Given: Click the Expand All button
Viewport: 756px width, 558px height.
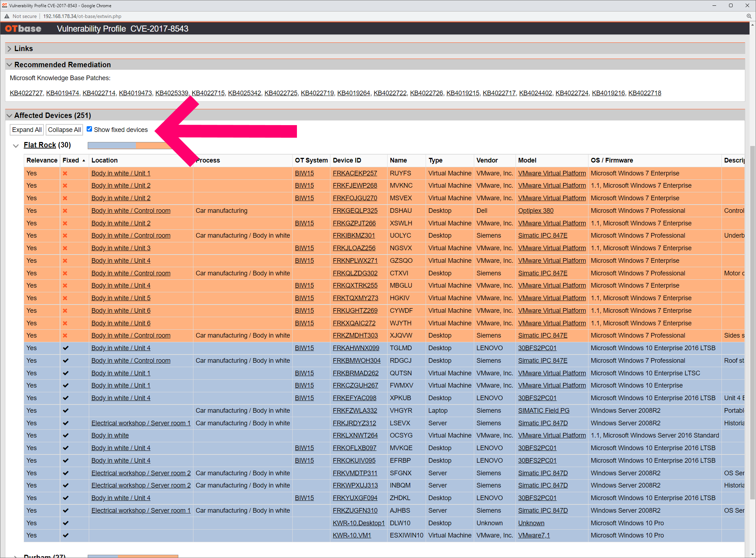Looking at the screenshot, I should tap(27, 130).
